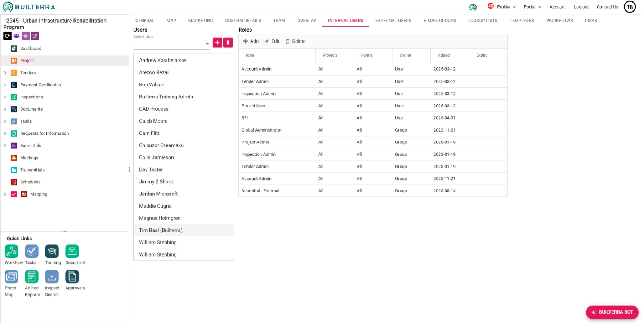
Task: Expand the Inspections tree node
Action: click(x=5, y=97)
